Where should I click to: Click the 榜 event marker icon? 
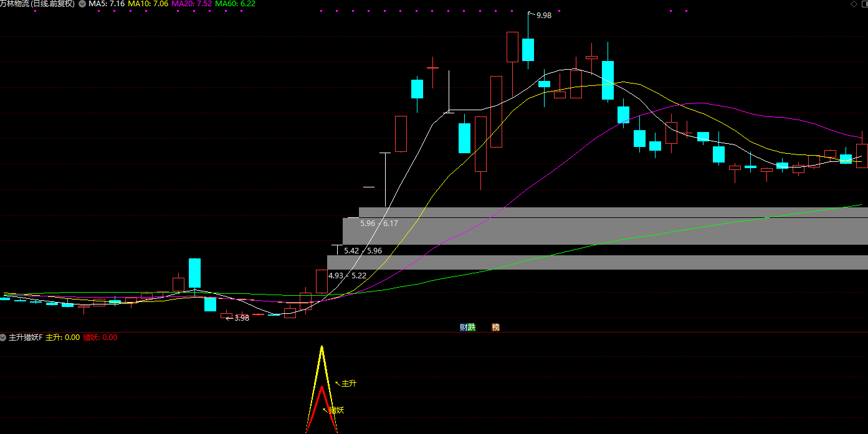pos(495,327)
